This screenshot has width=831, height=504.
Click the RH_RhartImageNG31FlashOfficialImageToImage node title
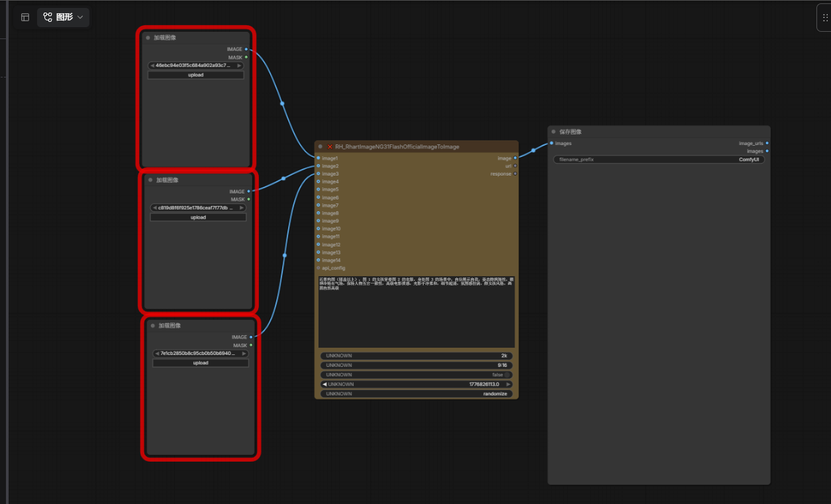(x=397, y=146)
